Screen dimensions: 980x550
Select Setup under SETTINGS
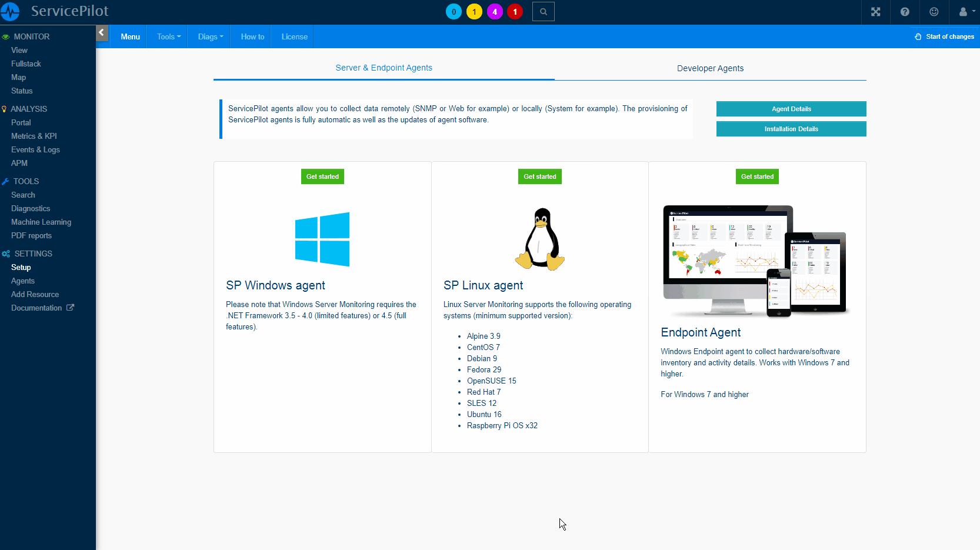click(21, 267)
